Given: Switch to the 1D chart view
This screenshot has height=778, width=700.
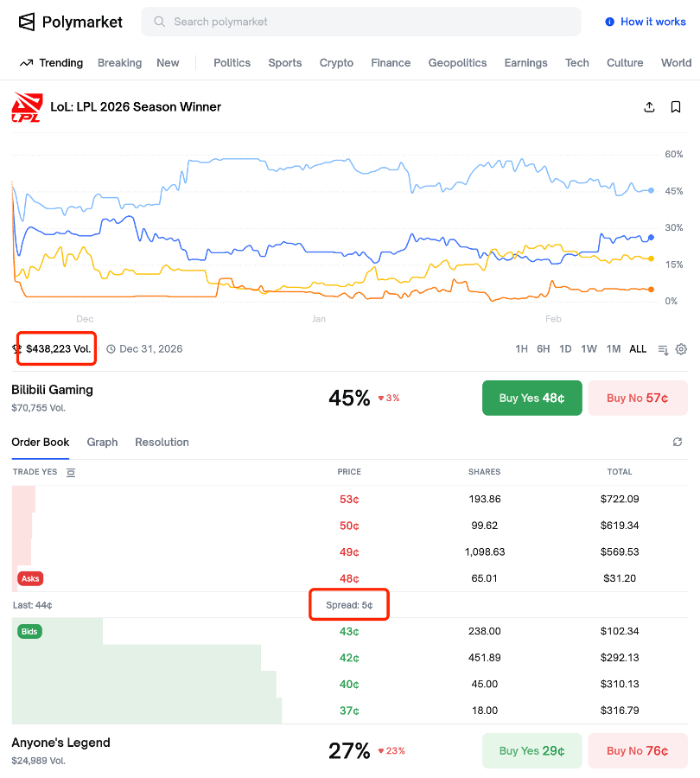Looking at the screenshot, I should pos(565,348).
